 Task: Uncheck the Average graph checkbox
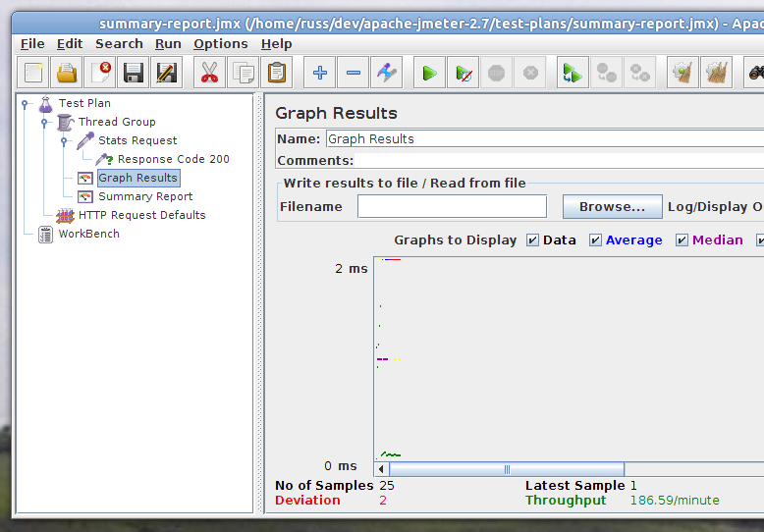point(595,239)
